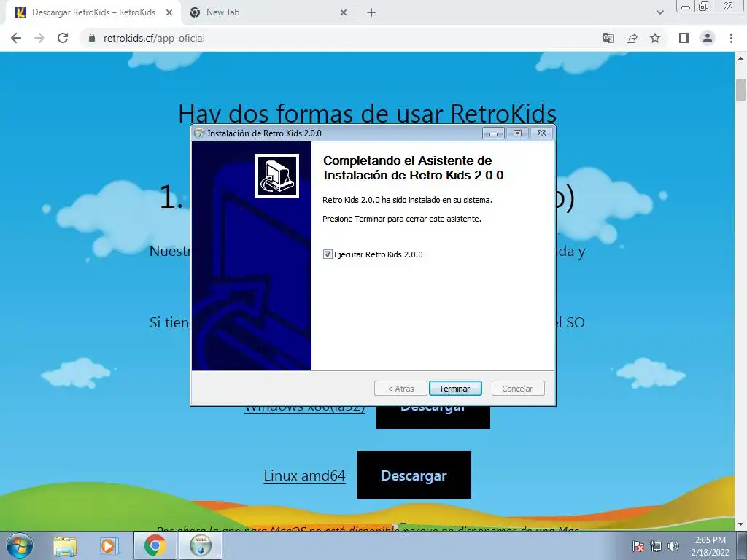Click the installer computer logo image
Image resolution: width=747 pixels, height=560 pixels.
pyautogui.click(x=276, y=176)
